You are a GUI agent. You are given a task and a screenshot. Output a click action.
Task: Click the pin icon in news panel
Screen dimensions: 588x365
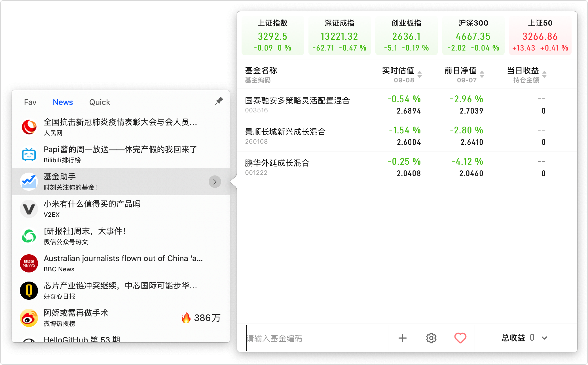pos(219,101)
